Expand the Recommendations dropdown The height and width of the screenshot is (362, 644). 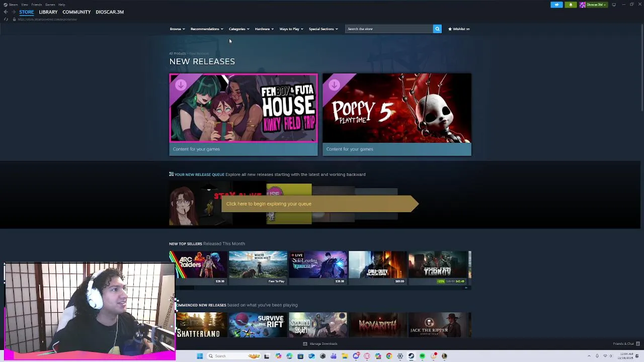click(207, 29)
